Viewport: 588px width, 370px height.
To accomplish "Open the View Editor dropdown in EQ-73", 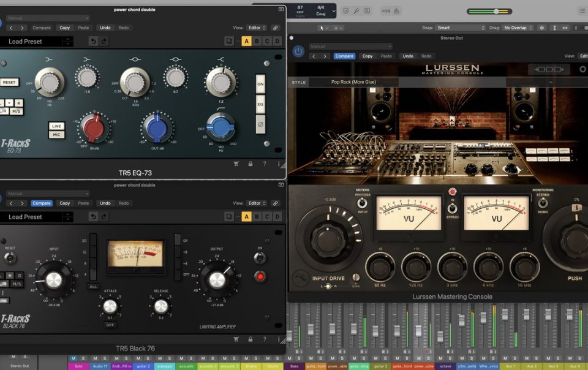I will [257, 28].
